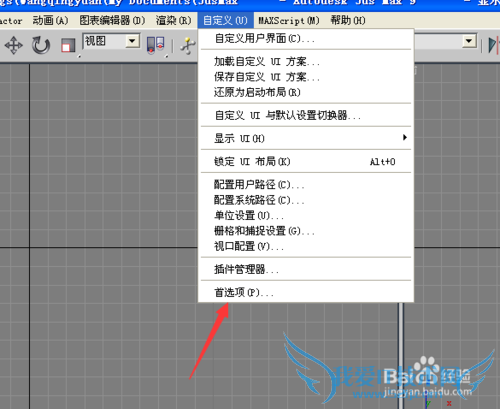Open 插件管理器... entry
The image size is (500, 409).
306,269
